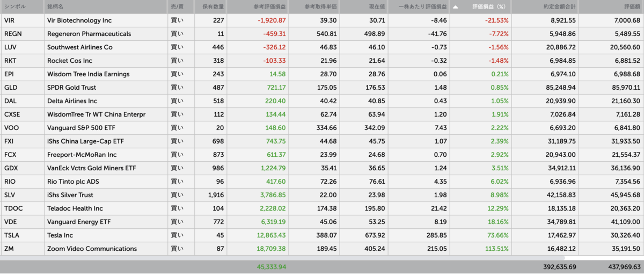Click the sort arrow beside 評価損益(%) header
The height and width of the screenshot is (274, 644).
point(456,7)
